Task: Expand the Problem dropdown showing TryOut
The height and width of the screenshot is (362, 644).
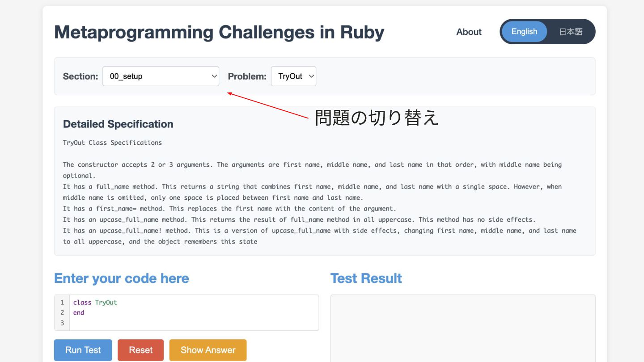Action: [293, 76]
